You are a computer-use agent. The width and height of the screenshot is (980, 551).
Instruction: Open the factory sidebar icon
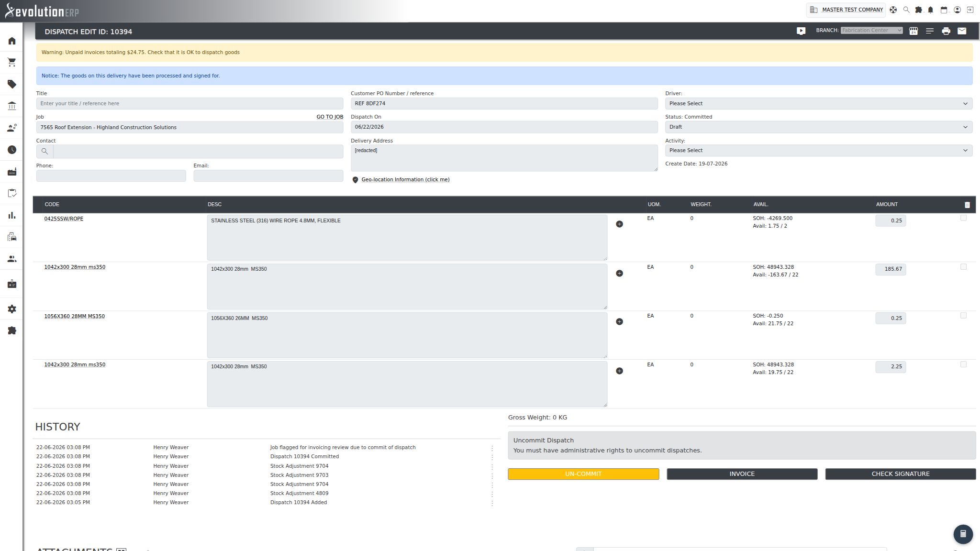coord(12,172)
